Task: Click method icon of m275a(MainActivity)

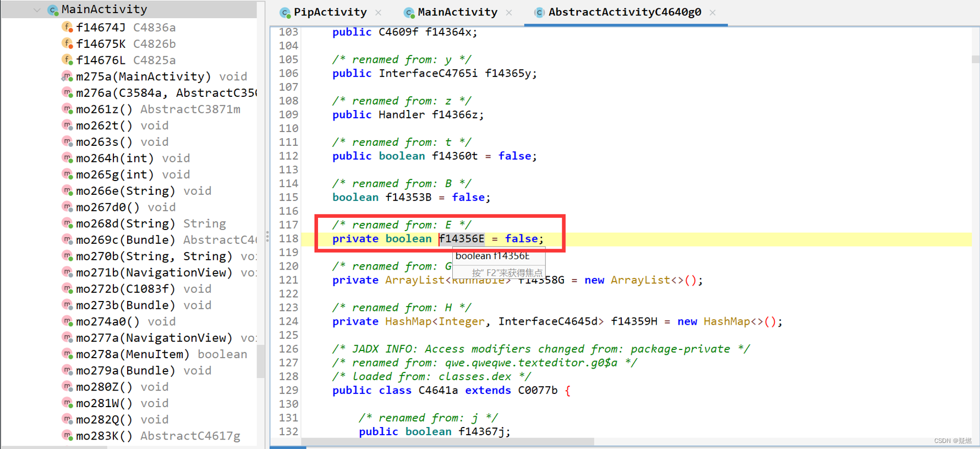Action: click(x=67, y=76)
